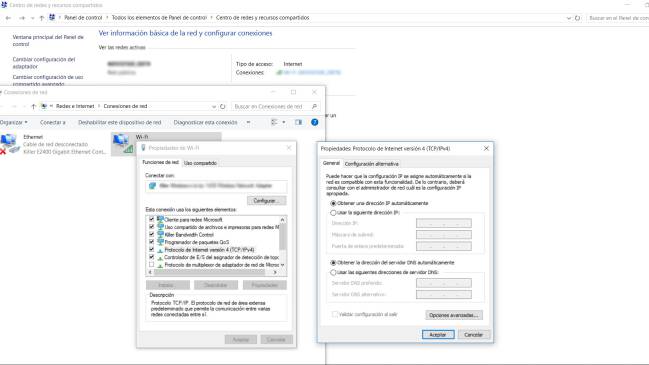Toggle the preview pane icon
Image resolution: width=649 pixels, height=365 pixels.
pyautogui.click(x=298, y=122)
